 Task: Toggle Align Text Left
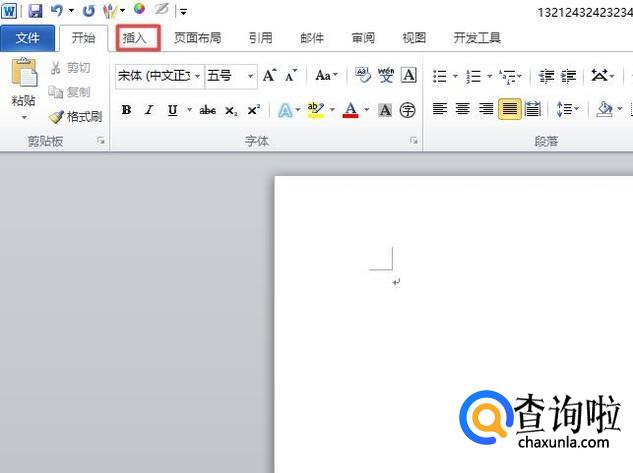coord(440,109)
